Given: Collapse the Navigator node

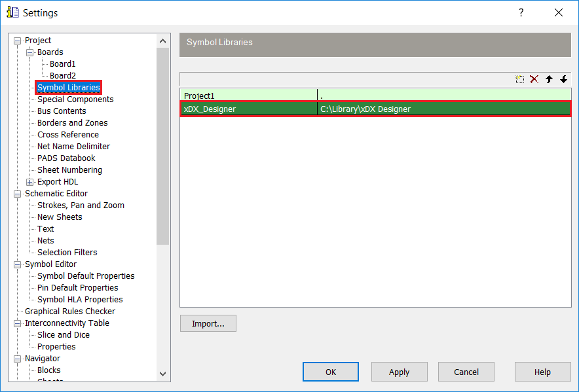Looking at the screenshot, I should pyautogui.click(x=17, y=359).
